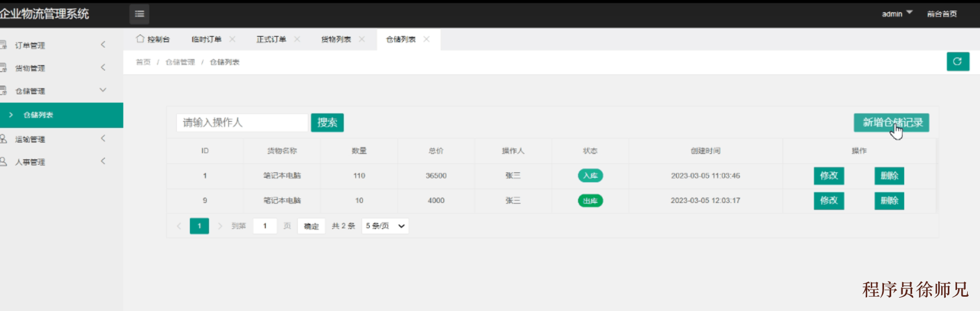The image size is (980, 311).
Task: Go to next page arrow in pagination
Action: 220,226
